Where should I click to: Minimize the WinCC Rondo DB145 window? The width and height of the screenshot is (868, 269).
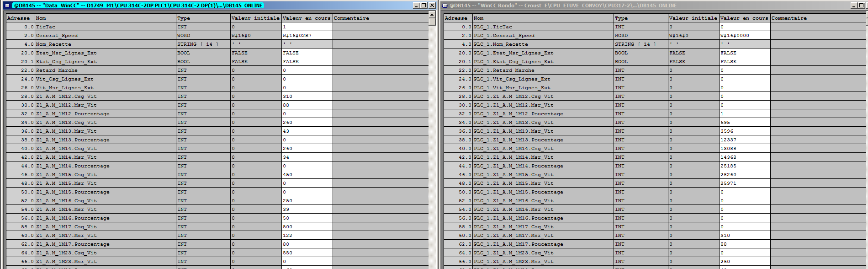854,5
